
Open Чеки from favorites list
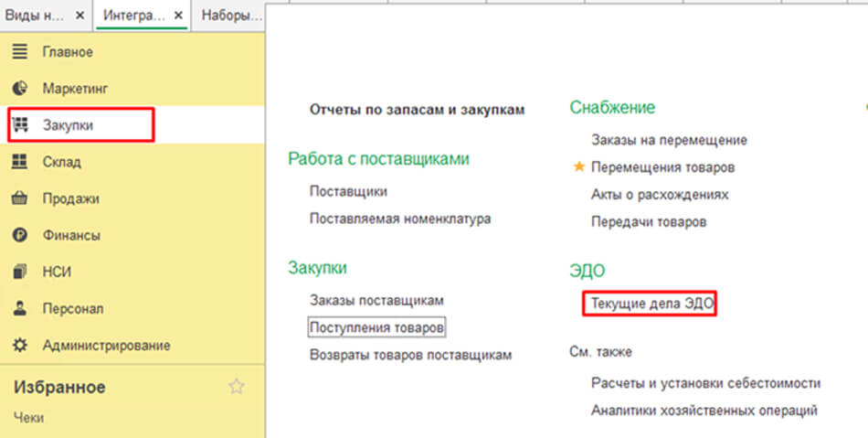[28, 418]
